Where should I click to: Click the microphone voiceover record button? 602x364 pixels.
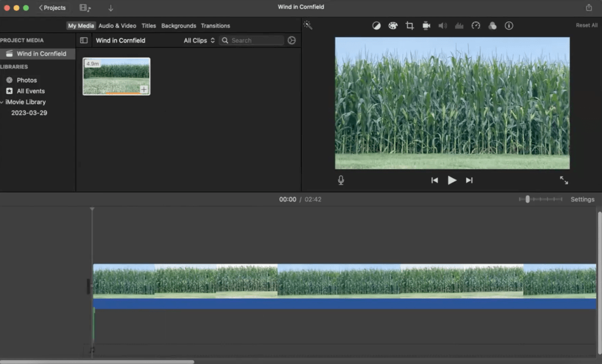[x=341, y=181]
